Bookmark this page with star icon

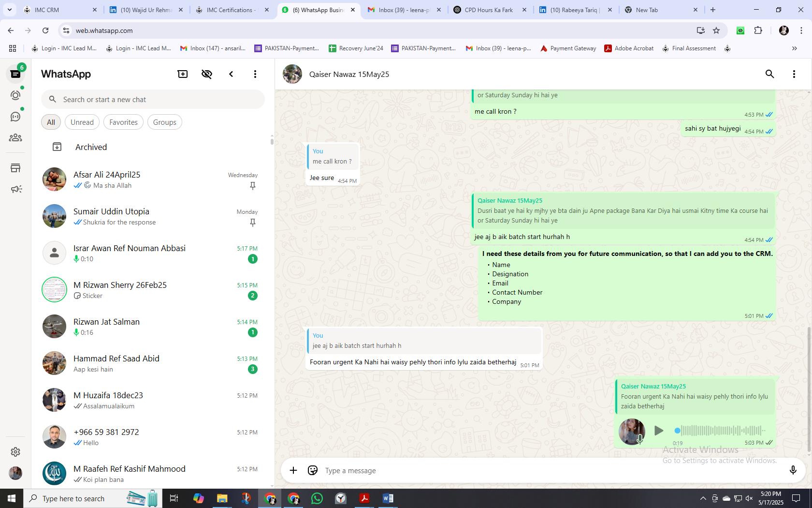point(716,30)
